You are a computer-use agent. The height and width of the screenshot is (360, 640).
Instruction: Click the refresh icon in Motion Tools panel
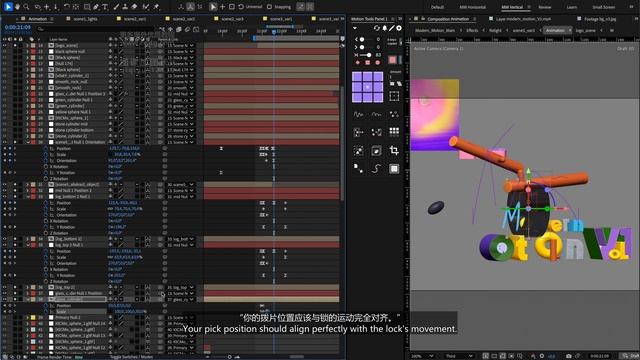click(x=377, y=28)
